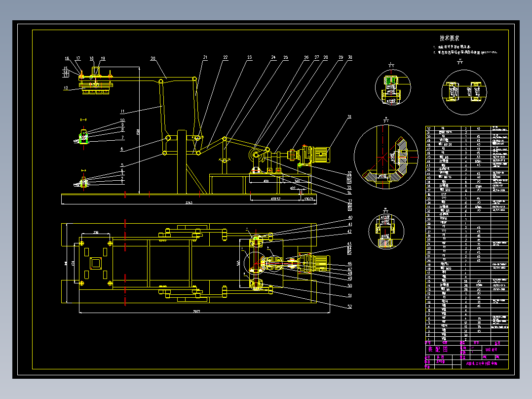
Task: Select the 装配图 title block label
Action: coord(438,349)
